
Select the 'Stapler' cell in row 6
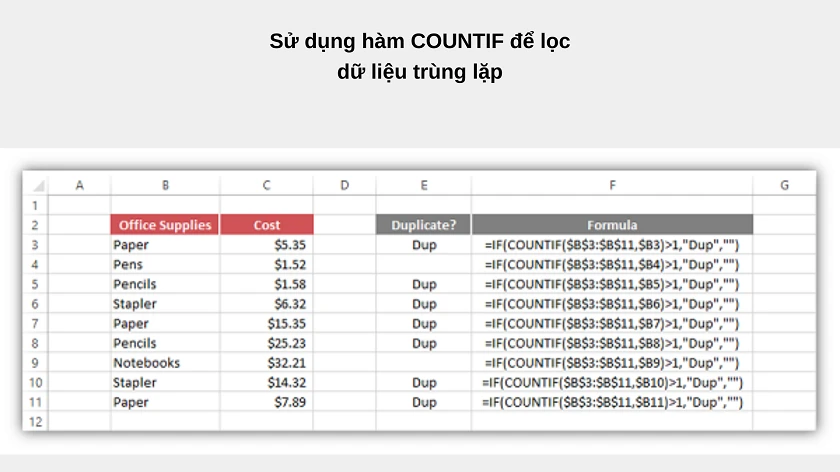tap(165, 304)
